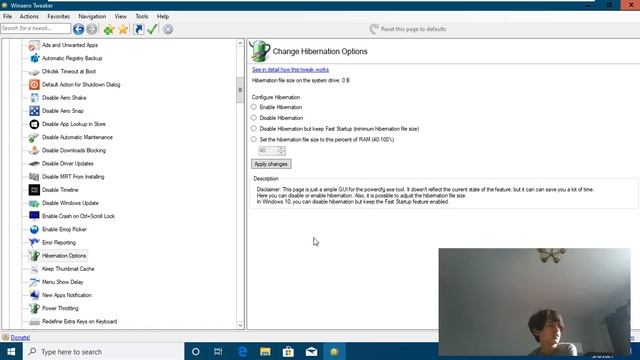Click the Back navigation arrow in toolbar
Viewport: 640px width, 360px height.
point(78,29)
